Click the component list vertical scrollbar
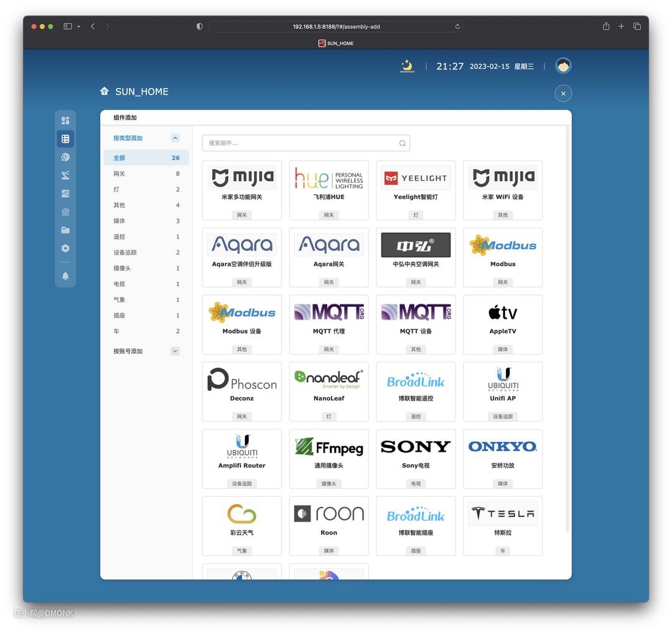 567,330
